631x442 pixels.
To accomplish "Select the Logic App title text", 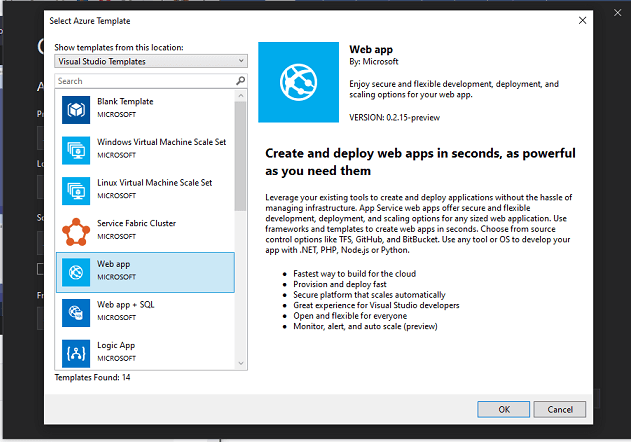I will [x=116, y=345].
